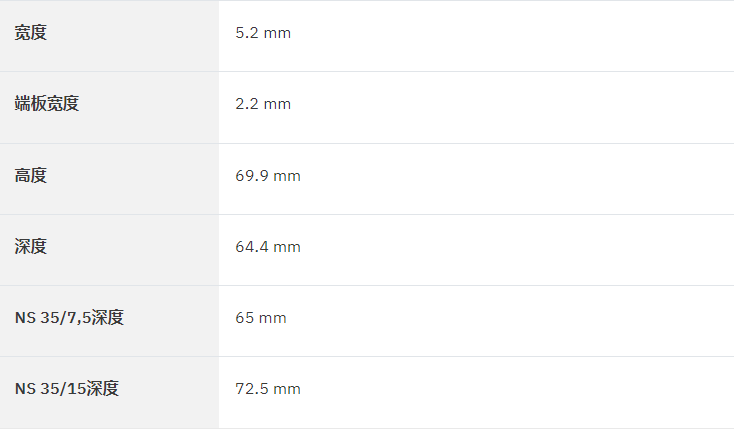This screenshot has height=429, width=738.
Task: Select the 2.2 mm end plate value
Action: [263, 104]
